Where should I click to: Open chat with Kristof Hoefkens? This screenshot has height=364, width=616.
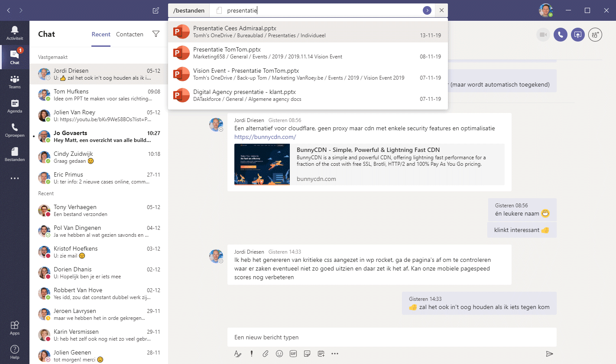click(99, 252)
